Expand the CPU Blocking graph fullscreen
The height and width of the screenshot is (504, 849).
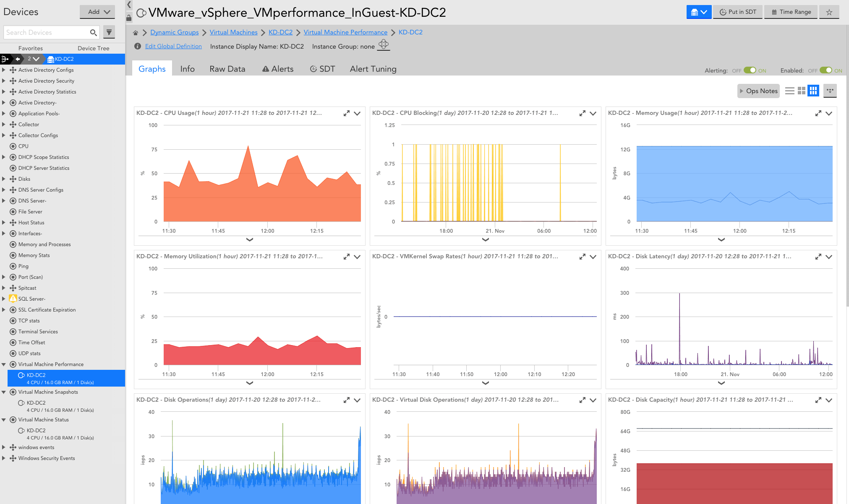pyautogui.click(x=582, y=113)
